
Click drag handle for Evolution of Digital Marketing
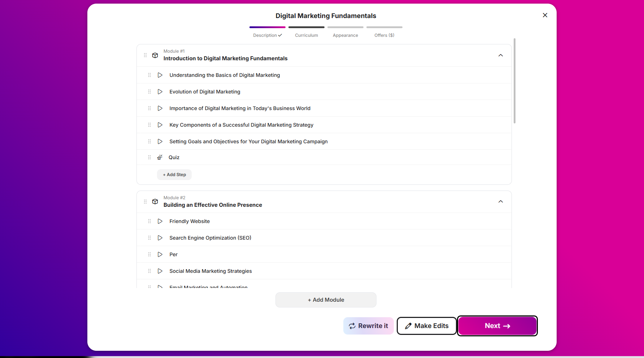[149, 92]
